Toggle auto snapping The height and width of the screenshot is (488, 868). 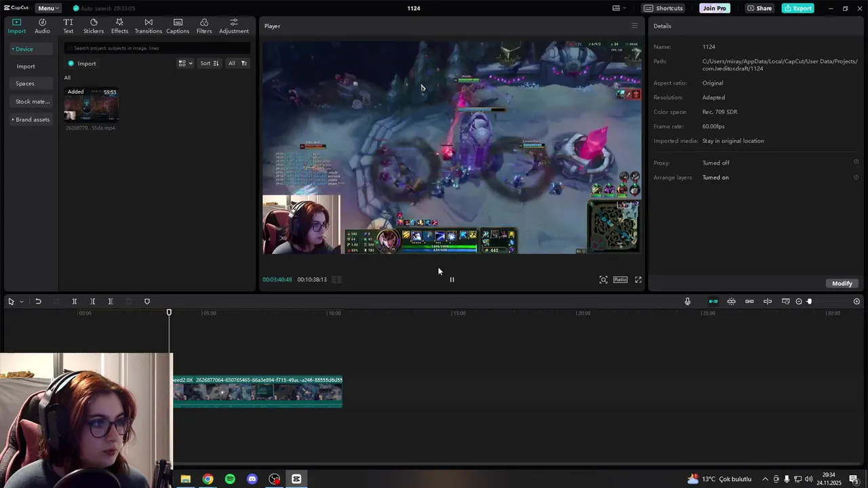click(x=732, y=302)
